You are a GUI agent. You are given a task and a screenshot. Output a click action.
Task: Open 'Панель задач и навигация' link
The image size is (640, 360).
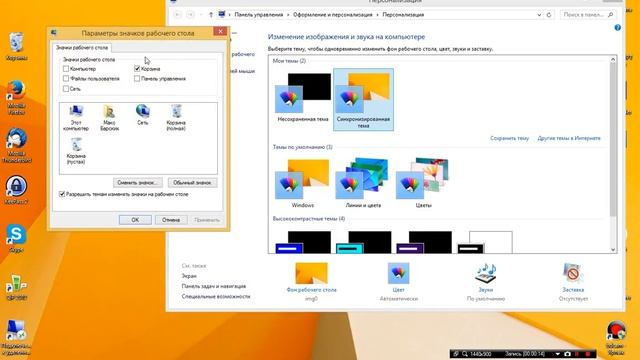214,286
